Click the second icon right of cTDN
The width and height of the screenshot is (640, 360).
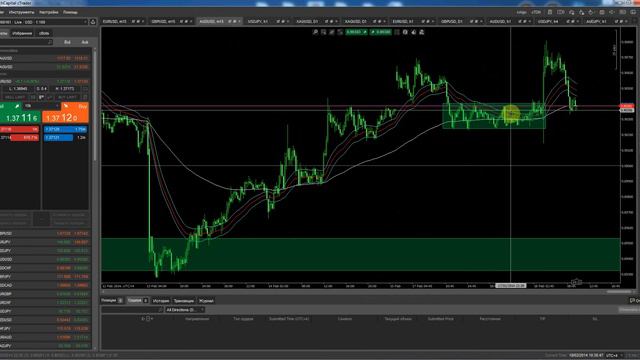coord(561,12)
